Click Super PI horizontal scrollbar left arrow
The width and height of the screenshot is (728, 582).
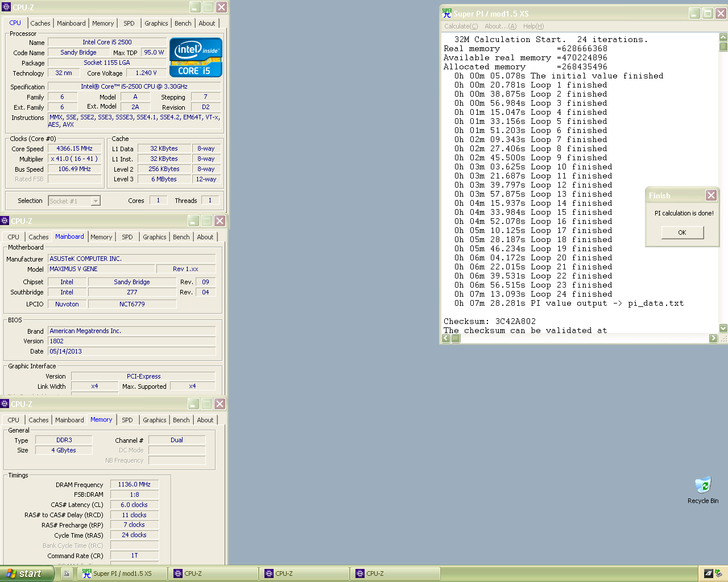pyautogui.click(x=446, y=338)
